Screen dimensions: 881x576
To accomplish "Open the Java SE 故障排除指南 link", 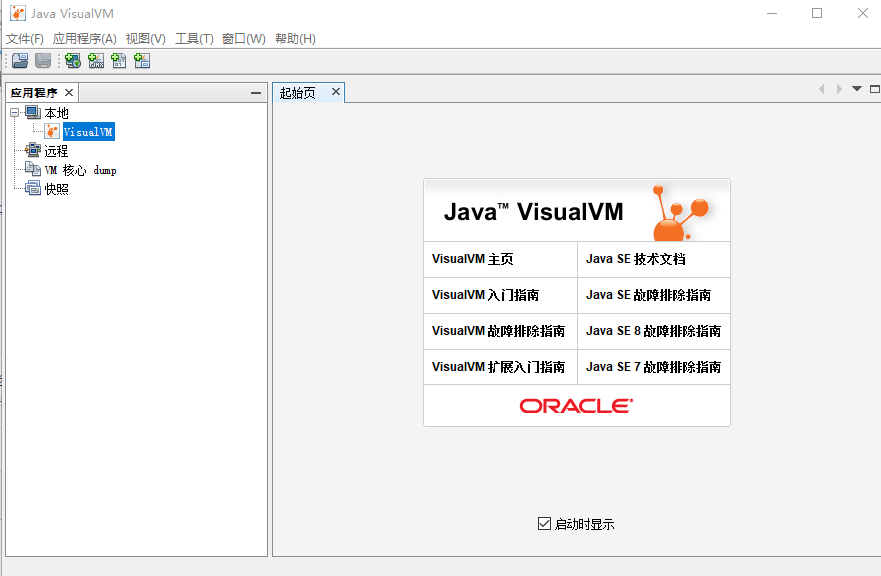I will 648,295.
